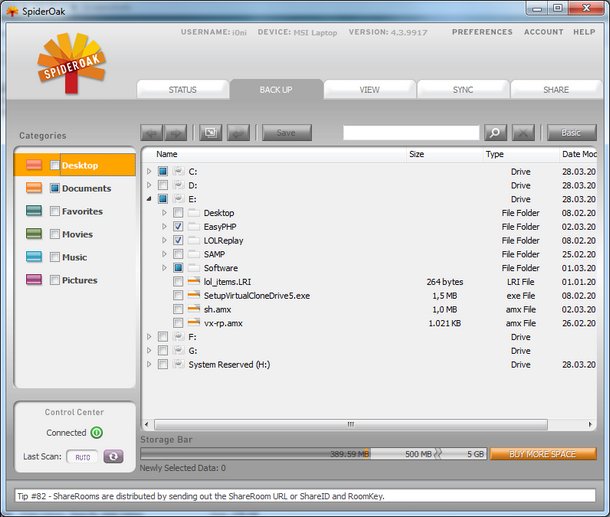Click the Pictures category color icon
The image size is (610, 517).
[x=34, y=280]
